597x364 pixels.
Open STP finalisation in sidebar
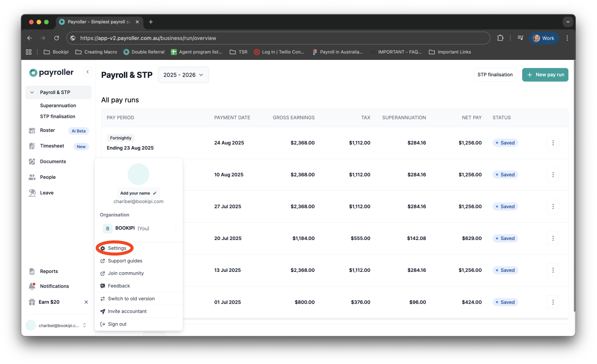(58, 116)
